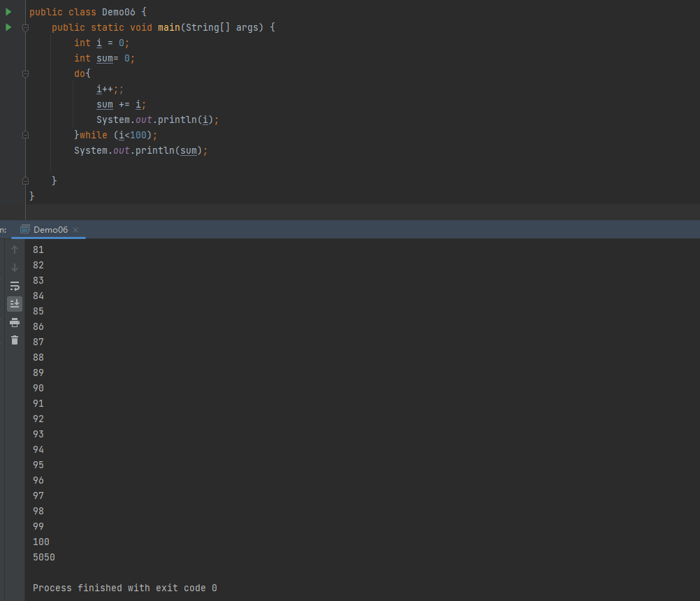Click output line 99
Viewport: 700px width, 601px height.
38,526
